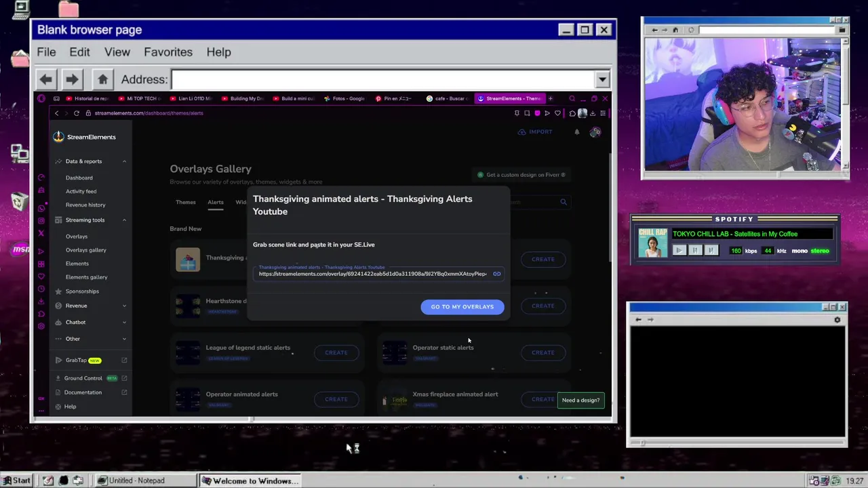Screen dimensions: 868x488
Task: Click the Need a design? button
Action: point(580,400)
